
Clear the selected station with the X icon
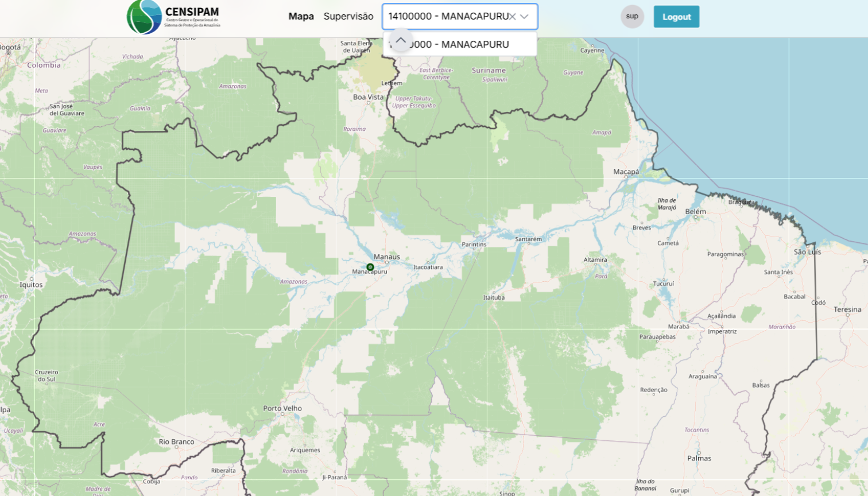pyautogui.click(x=512, y=17)
